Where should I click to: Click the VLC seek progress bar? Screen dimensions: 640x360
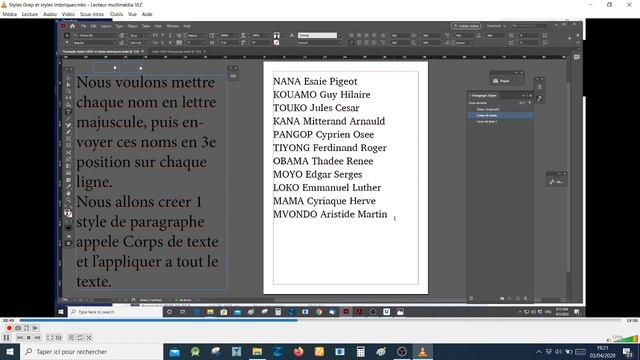pos(320,320)
